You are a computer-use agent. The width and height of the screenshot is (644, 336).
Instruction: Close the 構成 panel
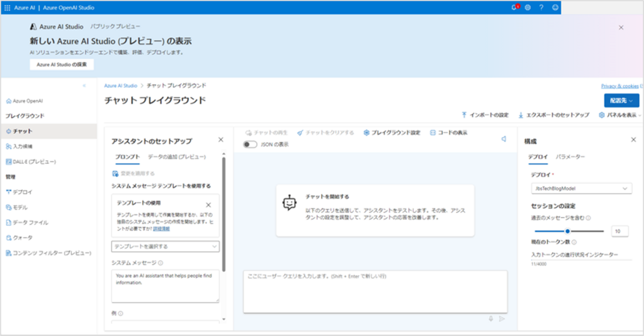(x=633, y=140)
